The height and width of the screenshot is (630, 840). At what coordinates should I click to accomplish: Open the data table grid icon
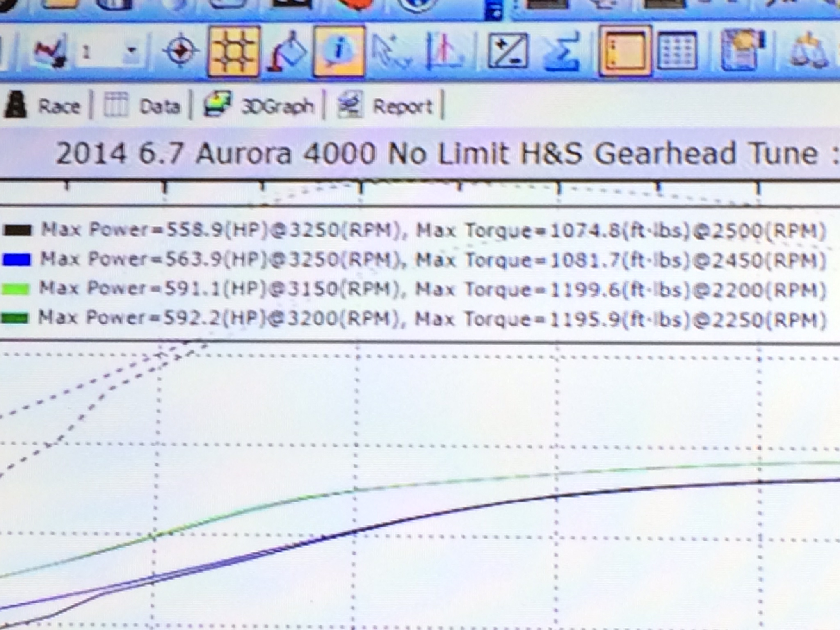[677, 51]
